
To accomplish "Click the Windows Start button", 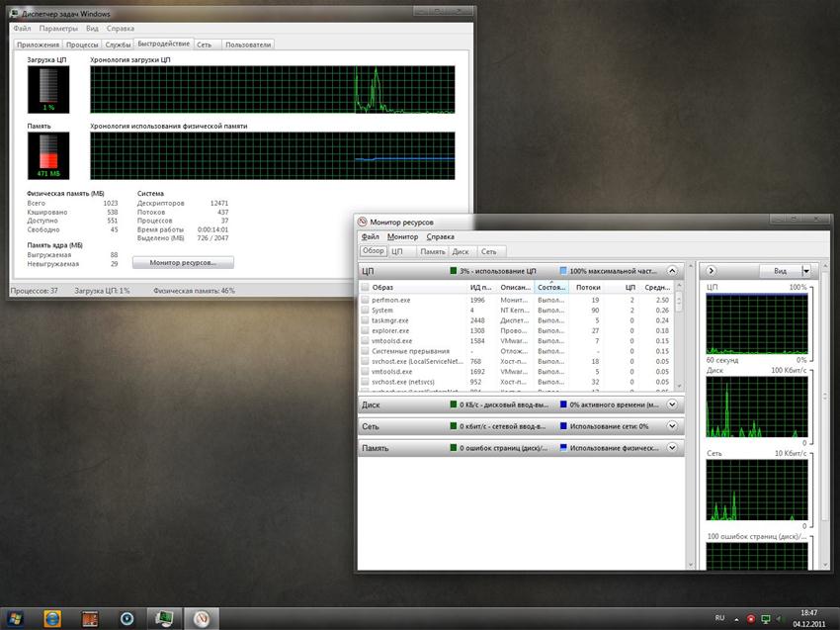I will [x=14, y=618].
